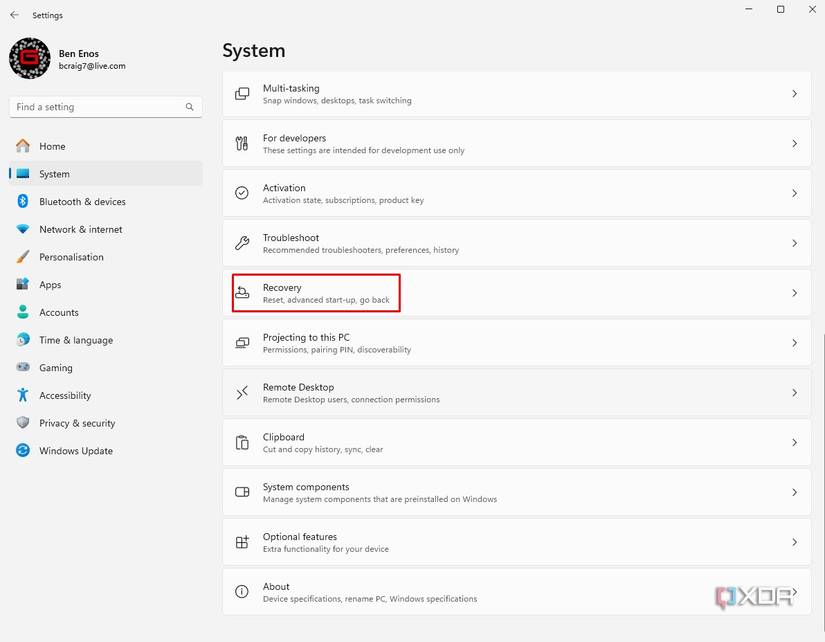
Task: Click the Find a setting search box
Action: coord(106,107)
